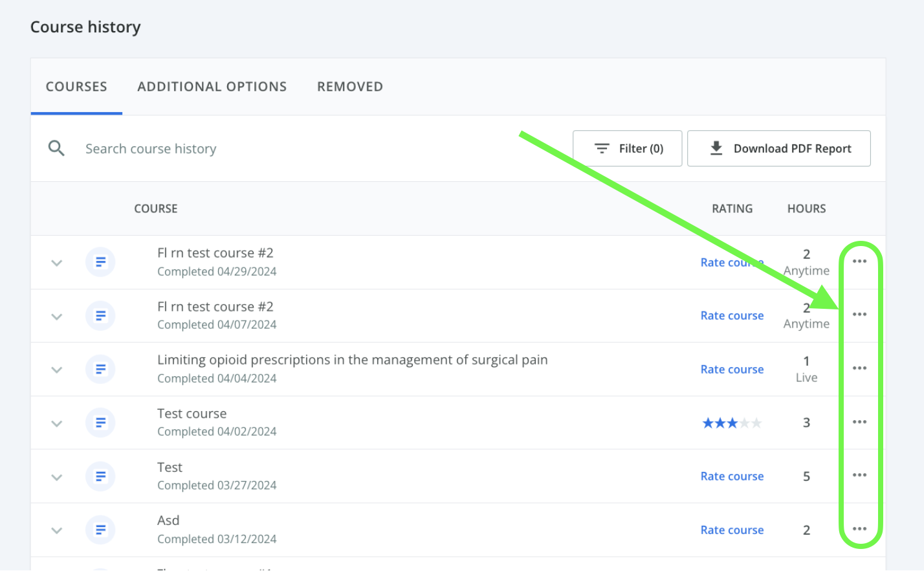Expand the Asd course row
This screenshot has height=571, width=924.
[x=57, y=530]
